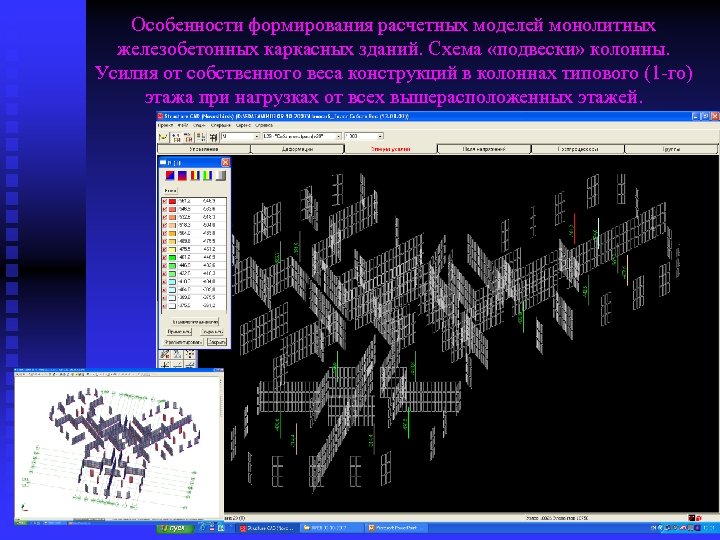
Task: Open the scale factor dropdown on the toolbar
Action: coord(364,136)
